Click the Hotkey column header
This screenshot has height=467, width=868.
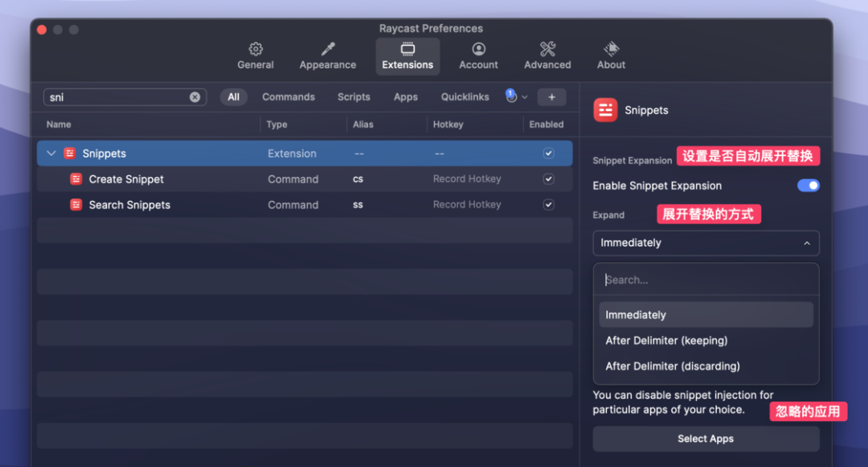448,125
